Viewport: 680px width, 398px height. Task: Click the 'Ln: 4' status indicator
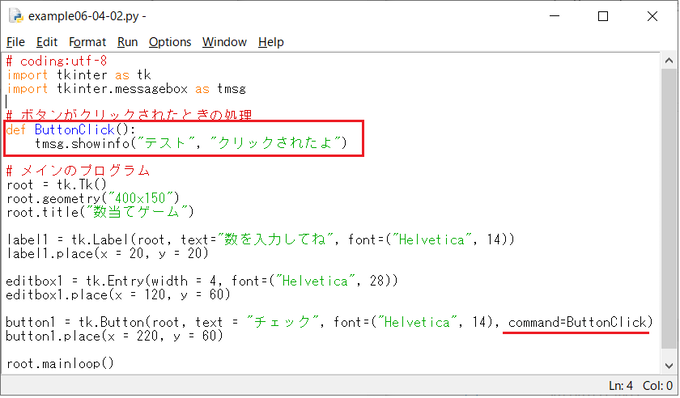click(621, 385)
